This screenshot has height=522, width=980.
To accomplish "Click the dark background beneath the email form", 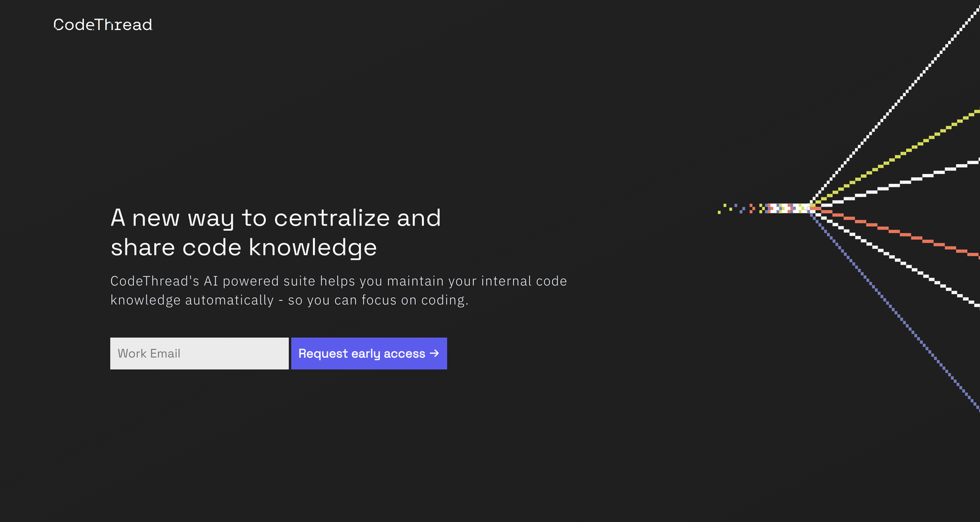I will coord(276,429).
